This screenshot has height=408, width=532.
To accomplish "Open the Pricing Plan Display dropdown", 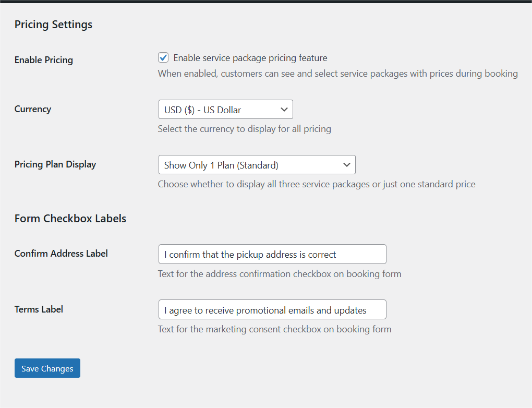I will 257,164.
